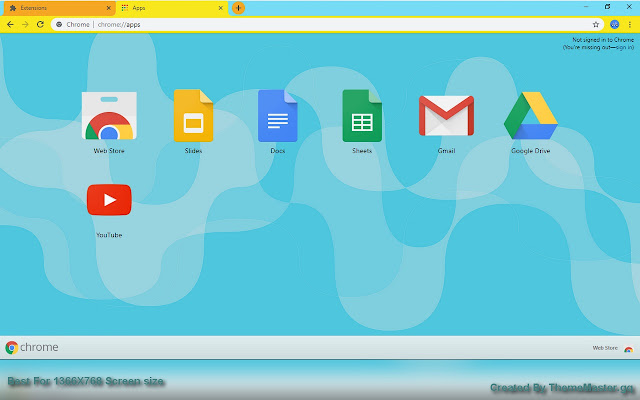Click the YouTube label text
This screenshot has height=400, width=640.
coord(109,235)
